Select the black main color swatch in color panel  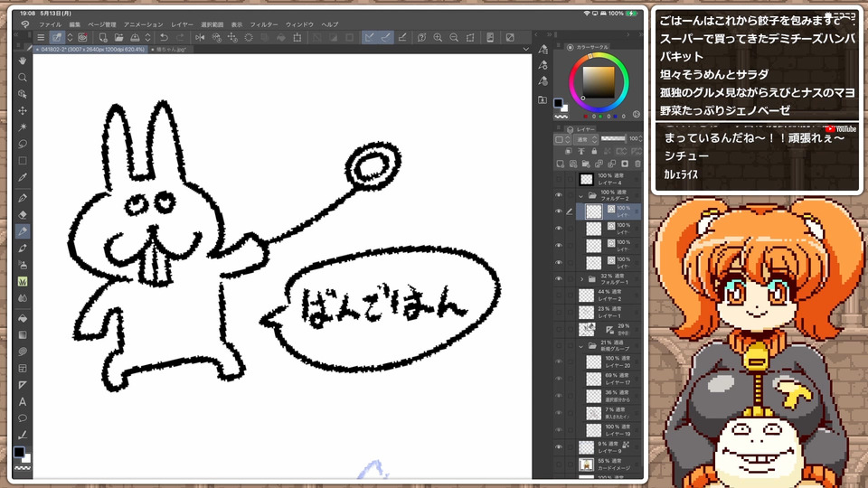(558, 103)
